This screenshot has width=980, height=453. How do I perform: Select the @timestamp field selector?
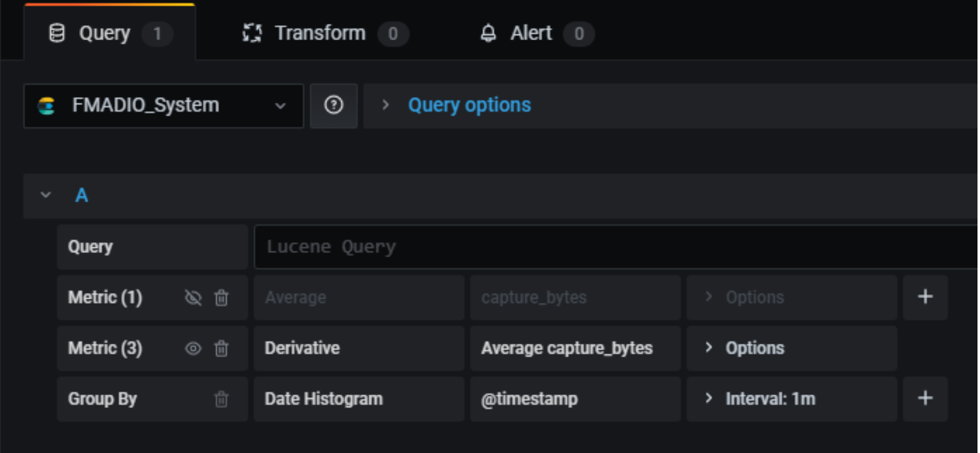tap(574, 399)
